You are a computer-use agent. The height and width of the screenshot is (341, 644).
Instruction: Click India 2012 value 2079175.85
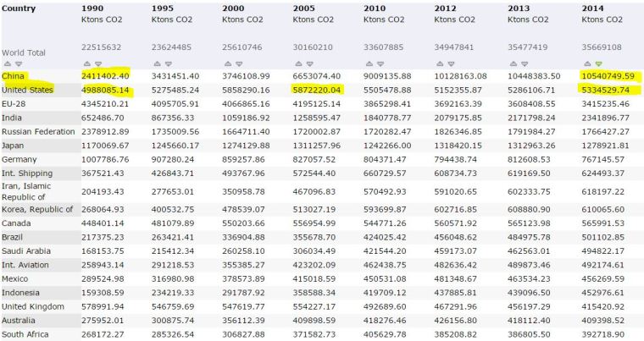(x=458, y=118)
